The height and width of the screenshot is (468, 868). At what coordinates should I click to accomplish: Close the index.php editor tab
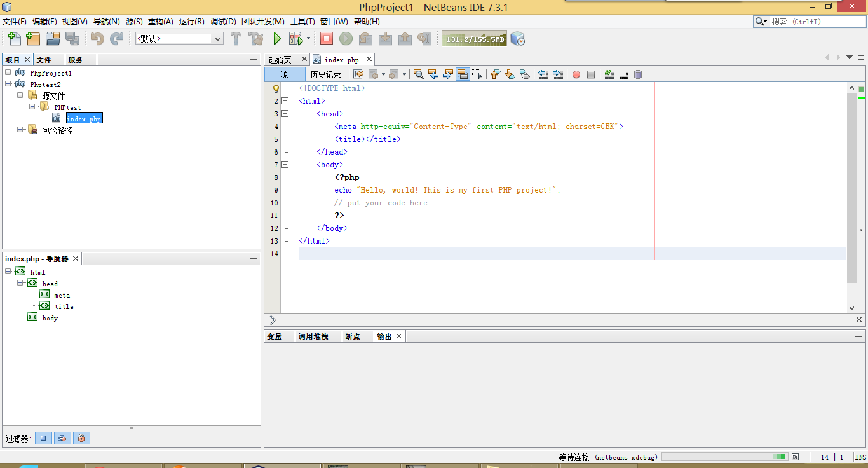[369, 59]
